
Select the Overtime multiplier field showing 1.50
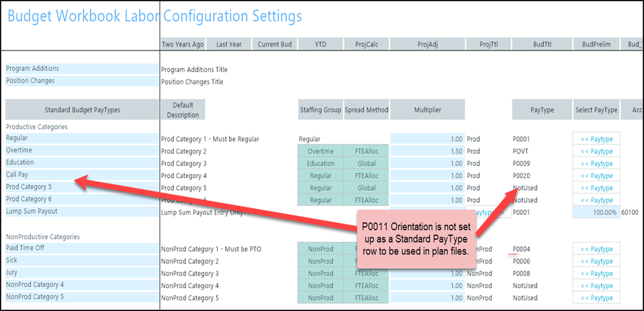coord(427,151)
